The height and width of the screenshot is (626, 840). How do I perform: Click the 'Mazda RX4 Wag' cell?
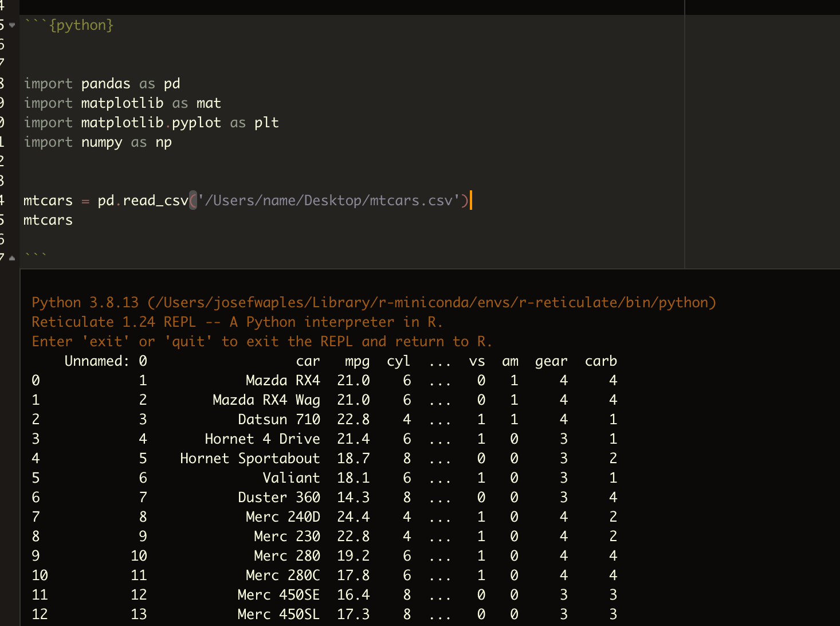[x=266, y=400]
